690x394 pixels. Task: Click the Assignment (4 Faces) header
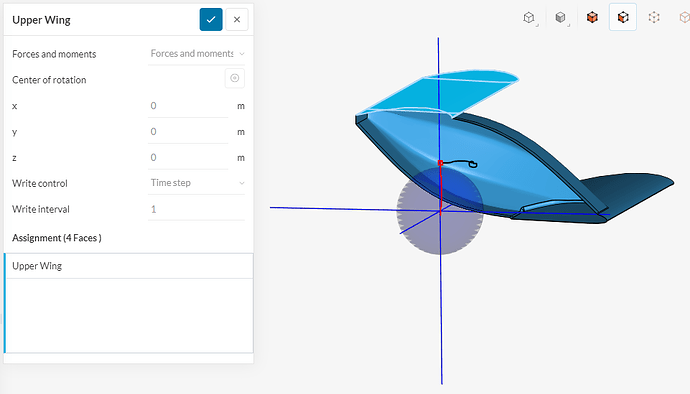click(x=57, y=238)
